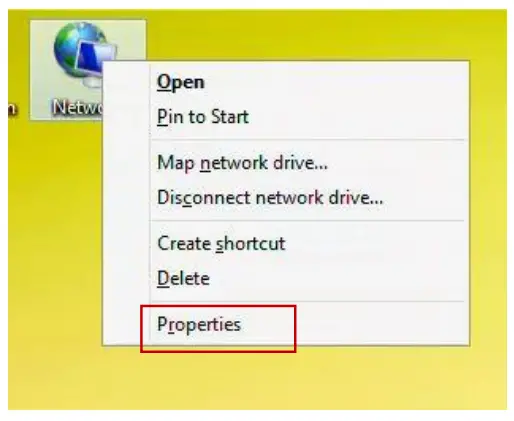
Task: Click the cut-off desktop icon label at left edge
Action: pos(12,109)
